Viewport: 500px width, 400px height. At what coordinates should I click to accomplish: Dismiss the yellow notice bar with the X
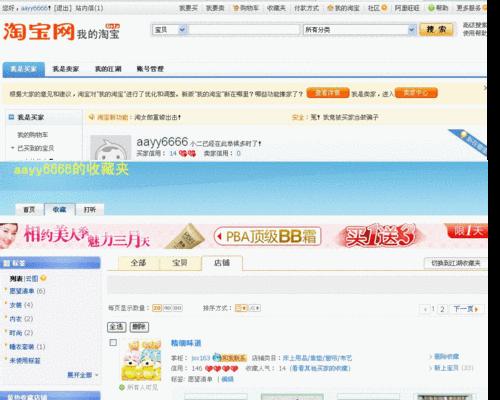click(485, 88)
